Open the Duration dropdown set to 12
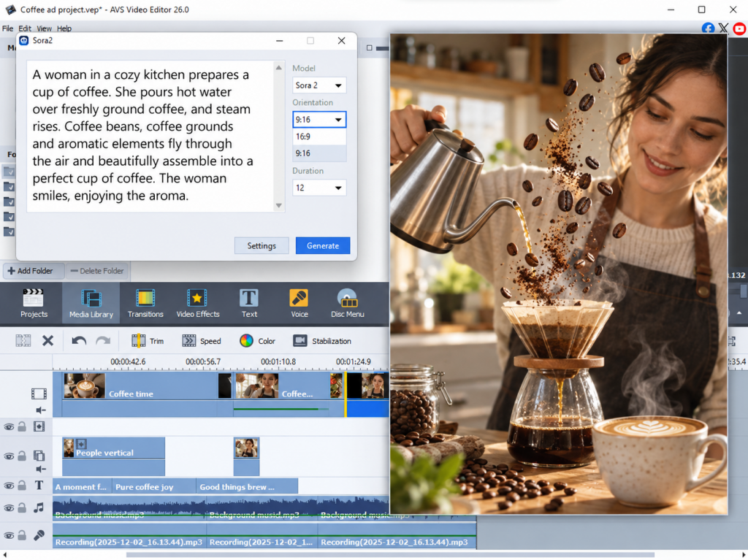The image size is (748, 560). [319, 188]
